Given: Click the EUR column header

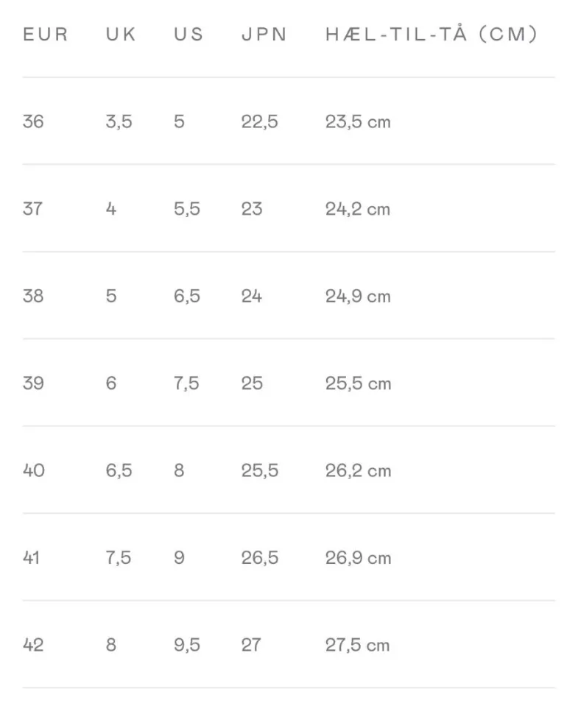Looking at the screenshot, I should tap(45, 35).
